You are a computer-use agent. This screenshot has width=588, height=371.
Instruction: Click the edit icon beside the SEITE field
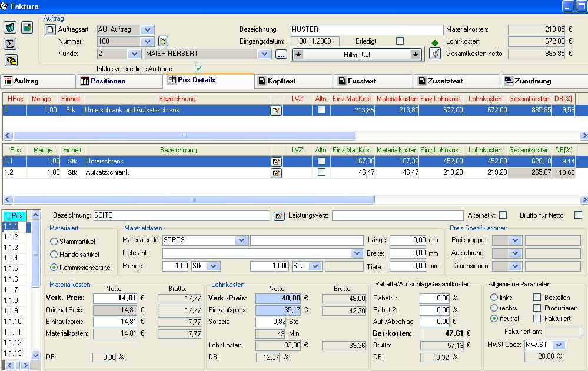[x=279, y=216]
